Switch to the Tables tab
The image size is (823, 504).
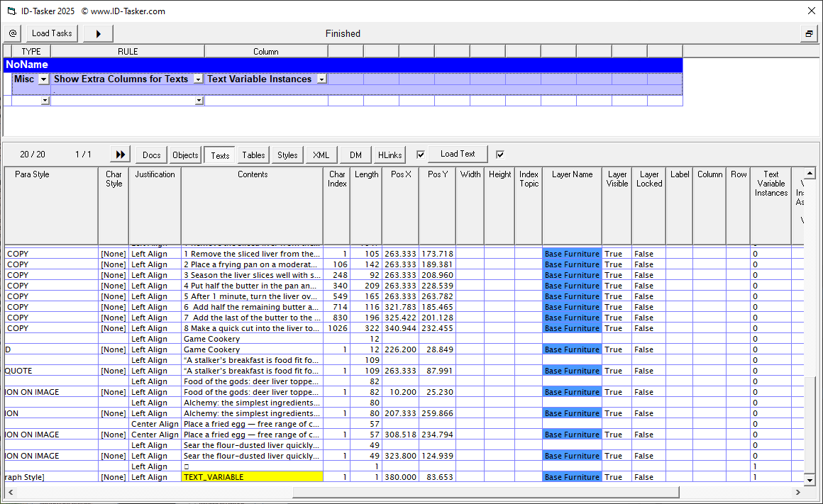pyautogui.click(x=253, y=155)
